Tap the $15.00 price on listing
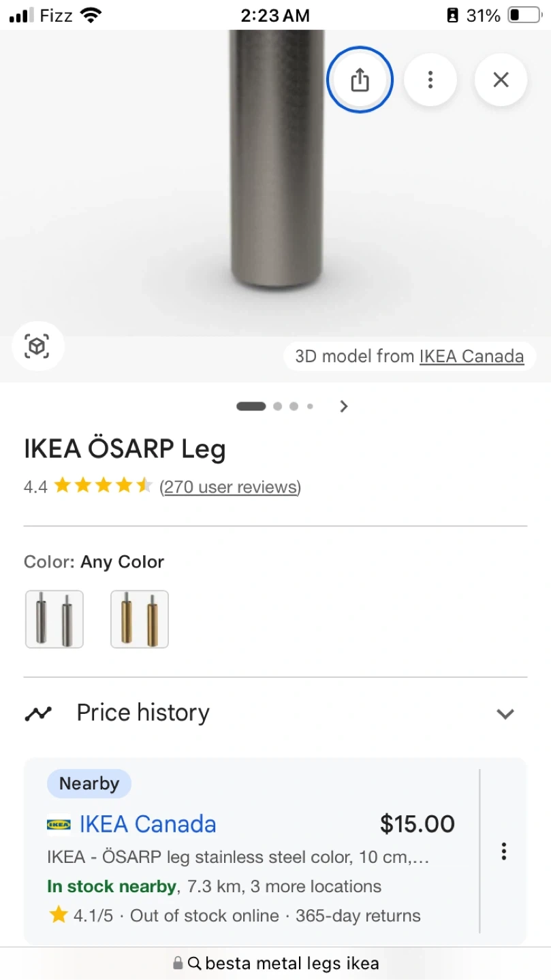Image resolution: width=551 pixels, height=980 pixels. [x=417, y=824]
